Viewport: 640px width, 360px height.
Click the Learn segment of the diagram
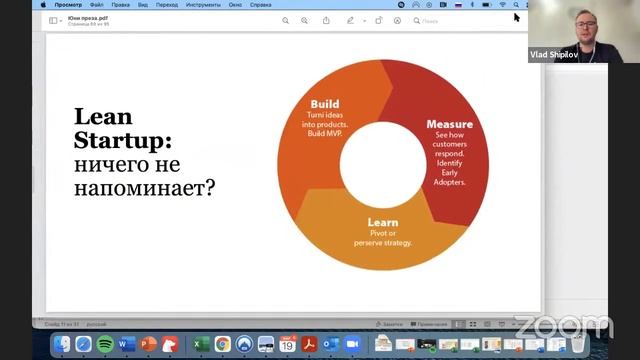[382, 232]
